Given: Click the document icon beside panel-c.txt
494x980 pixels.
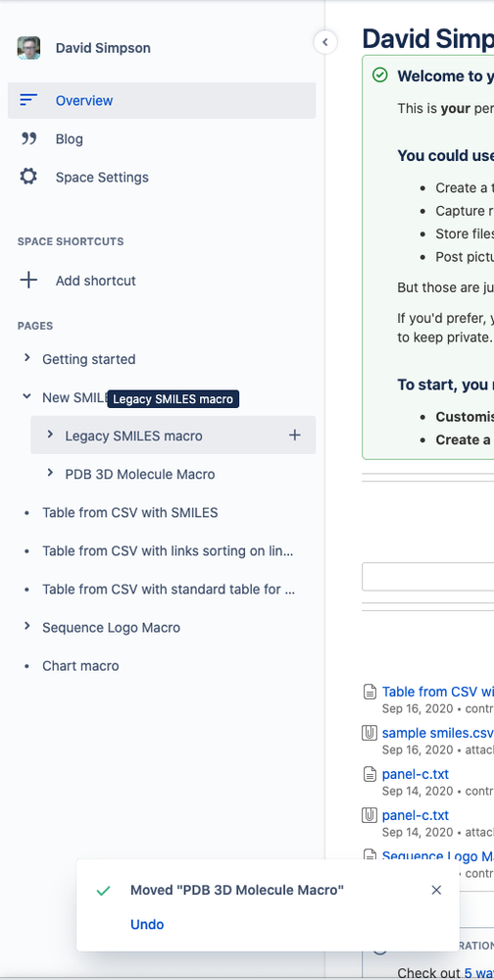Looking at the screenshot, I should pyautogui.click(x=370, y=774).
